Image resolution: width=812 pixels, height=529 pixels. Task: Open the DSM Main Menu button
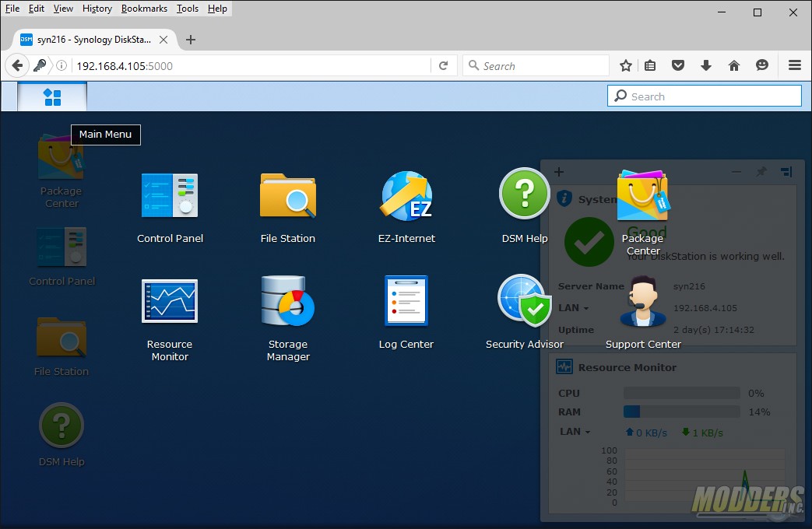(x=52, y=96)
